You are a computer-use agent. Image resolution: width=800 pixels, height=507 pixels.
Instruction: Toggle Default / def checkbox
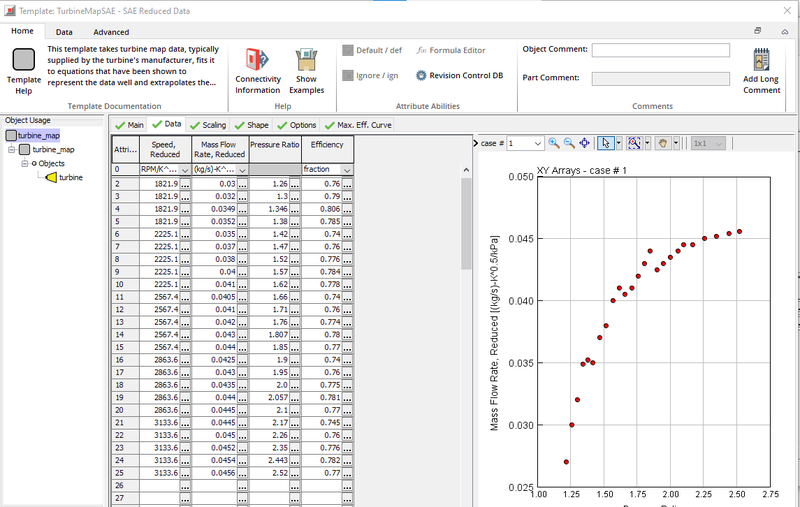(348, 50)
